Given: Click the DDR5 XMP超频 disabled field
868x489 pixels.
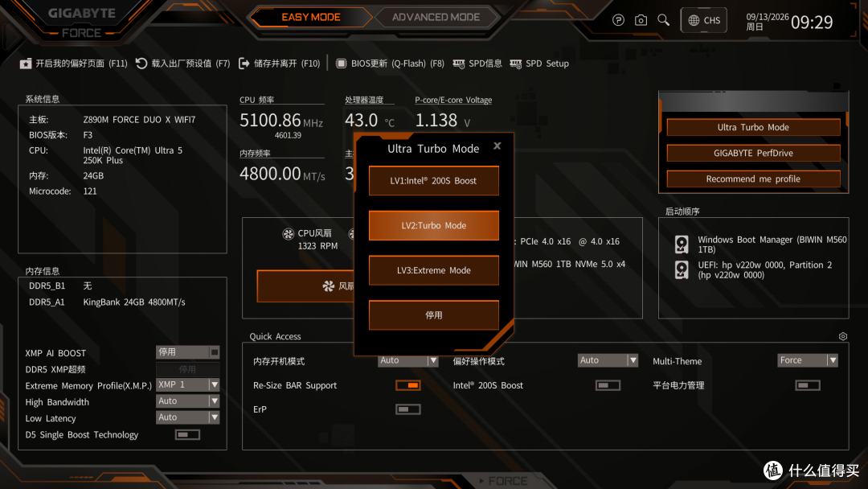Looking at the screenshot, I should 187,369.
